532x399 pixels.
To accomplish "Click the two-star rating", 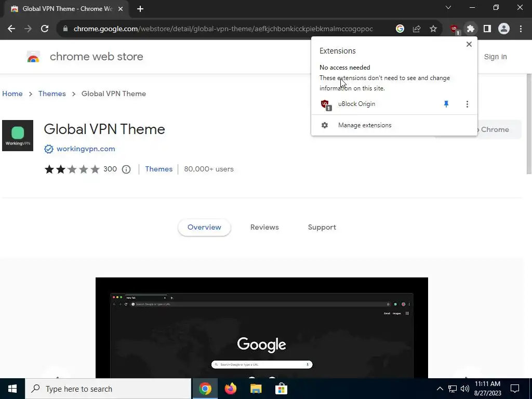I will pyautogui.click(x=72, y=169).
